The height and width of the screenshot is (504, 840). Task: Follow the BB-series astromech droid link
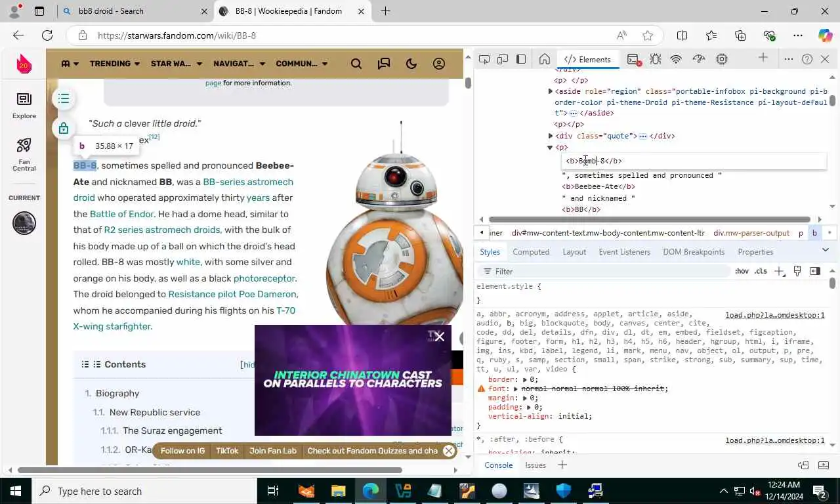[x=248, y=182]
